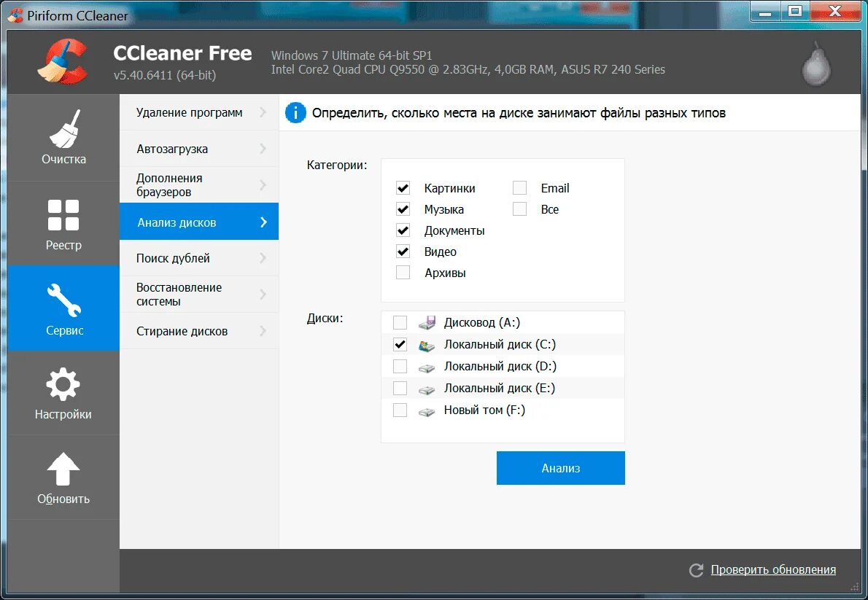Click the Проверить обновления link
The image size is (868, 600).
point(772,569)
